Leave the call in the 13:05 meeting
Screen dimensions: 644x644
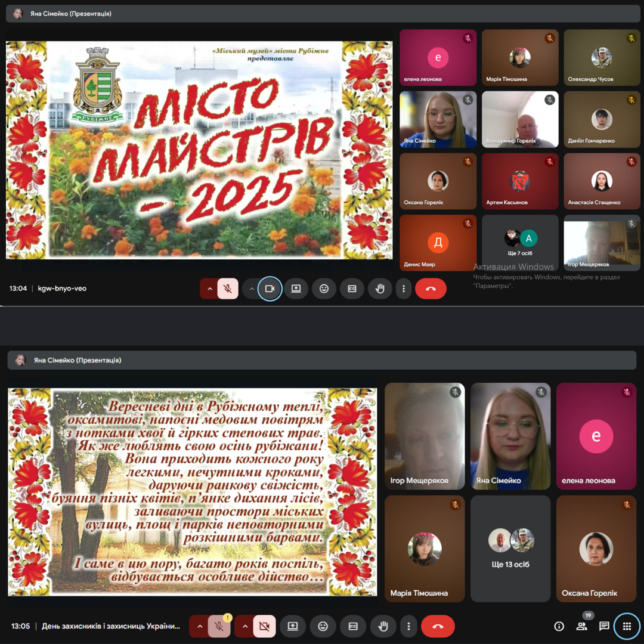pos(438,626)
